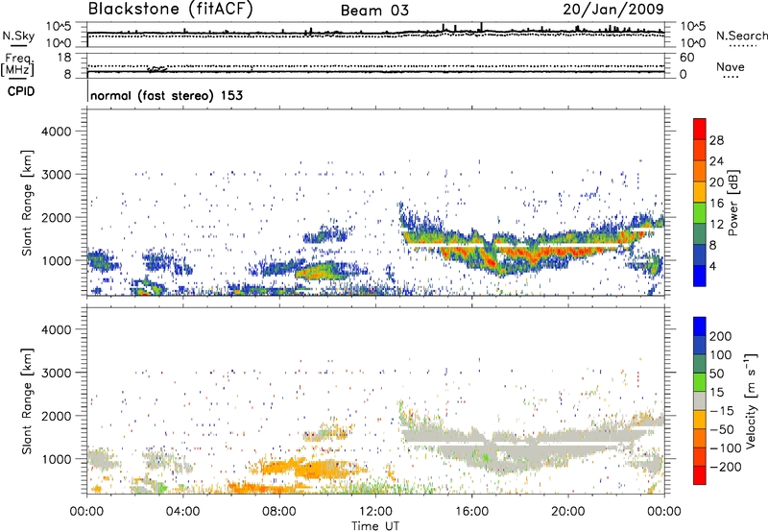Click the strong red echo band near 17:00 in power panel
Viewport: 768px width, 532px height.
tap(490, 259)
